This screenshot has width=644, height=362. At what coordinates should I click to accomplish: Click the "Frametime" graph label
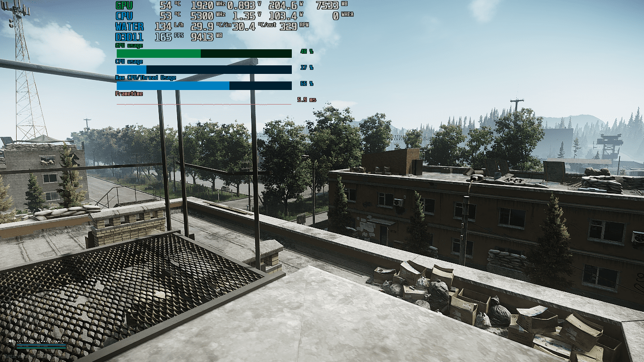point(129,94)
